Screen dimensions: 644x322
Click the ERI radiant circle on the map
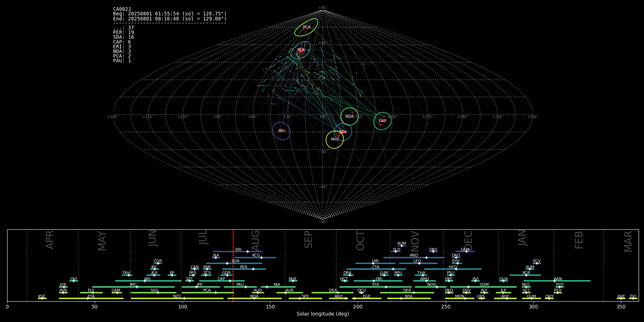[281, 131]
